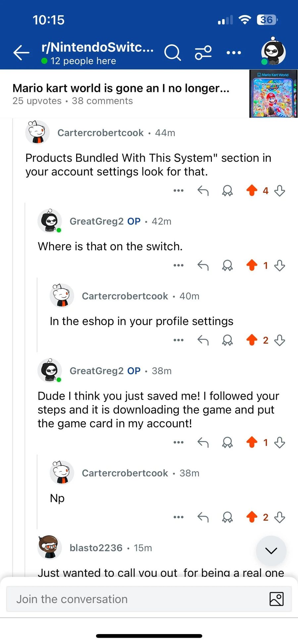298x644 pixels.
Task: Open comment sort and filter options
Action: coord(203,53)
